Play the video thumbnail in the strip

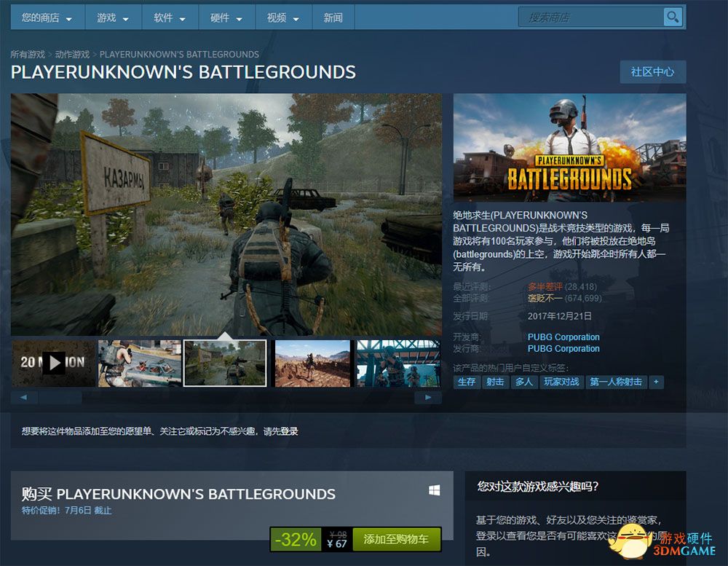click(54, 363)
